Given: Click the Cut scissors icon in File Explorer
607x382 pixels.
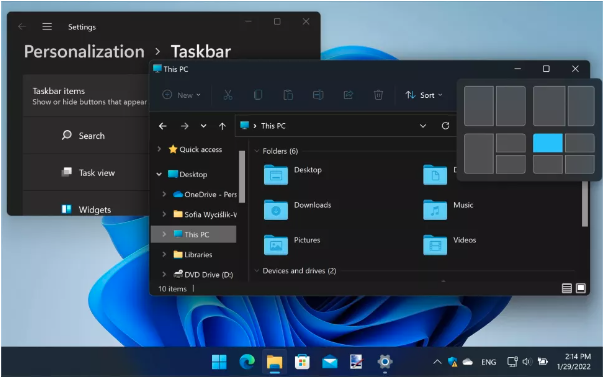Looking at the screenshot, I should click(228, 95).
